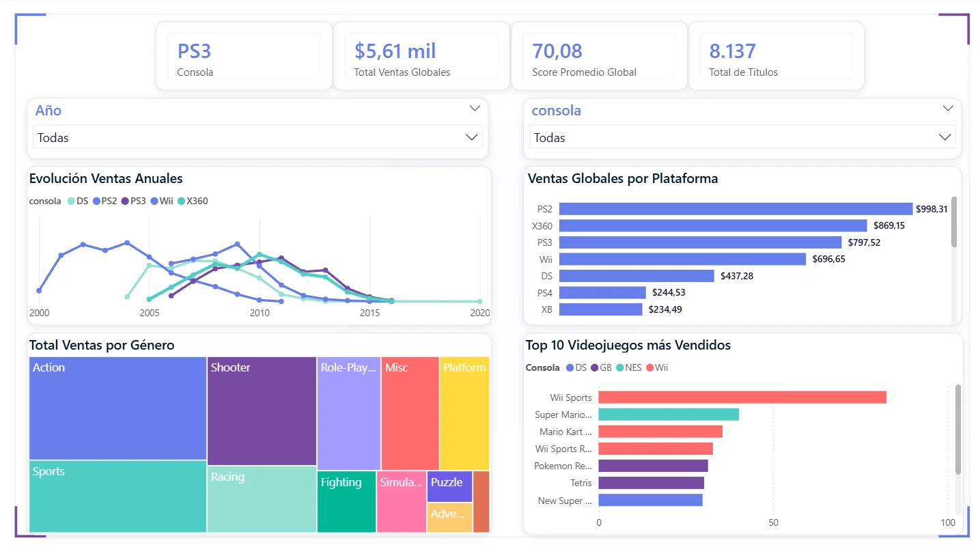Open the consola 'Todas' dropdown

point(742,137)
